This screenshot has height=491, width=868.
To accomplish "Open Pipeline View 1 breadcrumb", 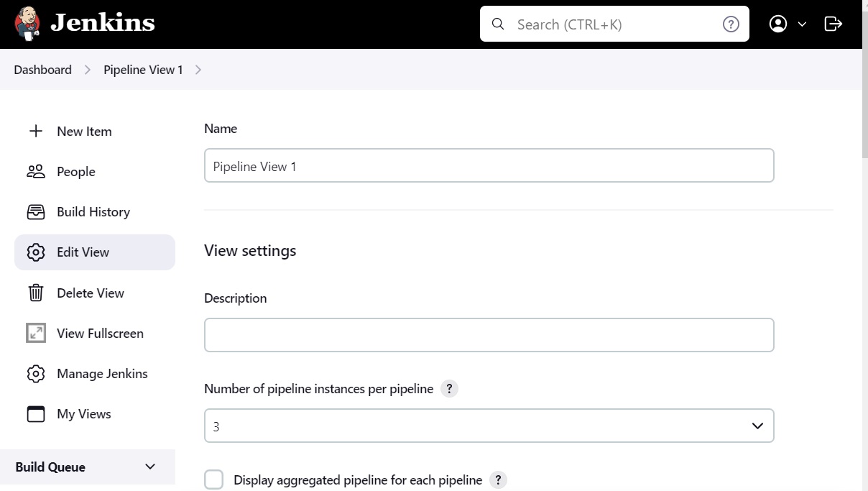I will tap(143, 70).
